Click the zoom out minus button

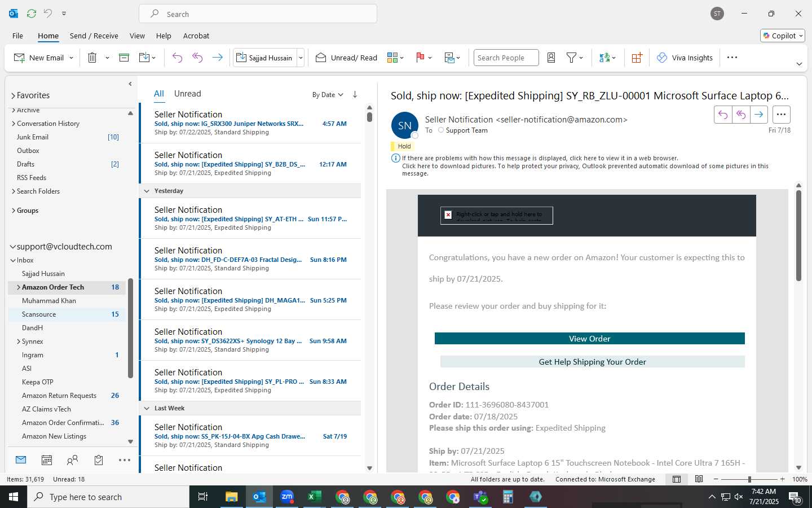pyautogui.click(x=716, y=479)
